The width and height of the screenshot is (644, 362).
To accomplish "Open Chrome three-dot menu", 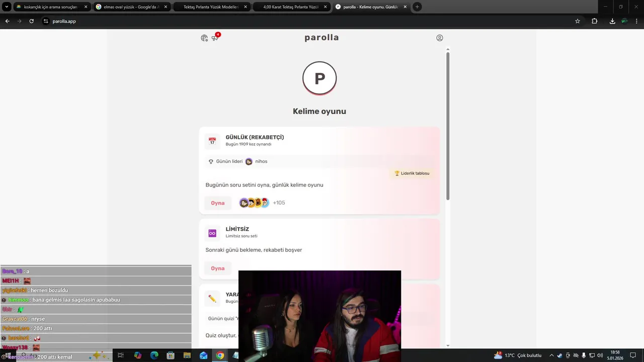I will [x=636, y=21].
